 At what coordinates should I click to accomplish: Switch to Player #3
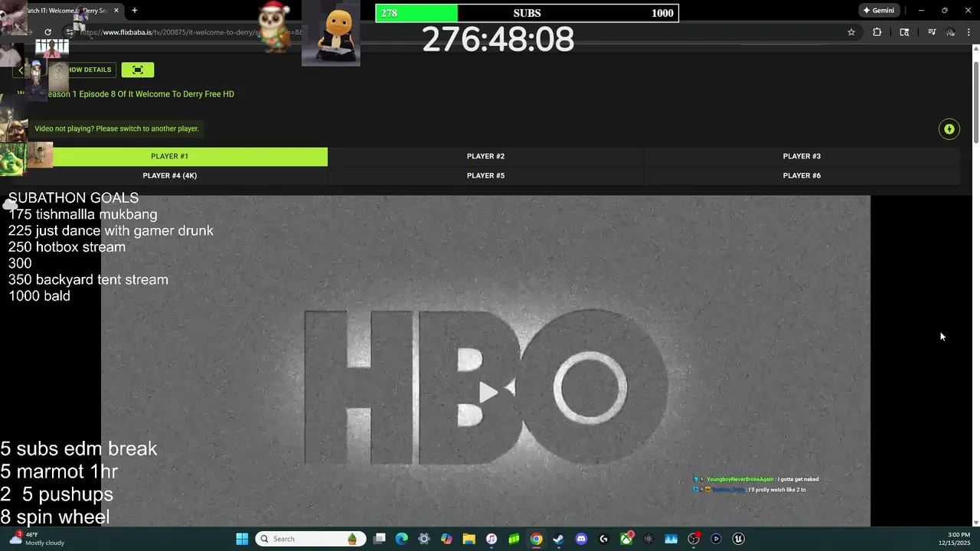pos(802,156)
